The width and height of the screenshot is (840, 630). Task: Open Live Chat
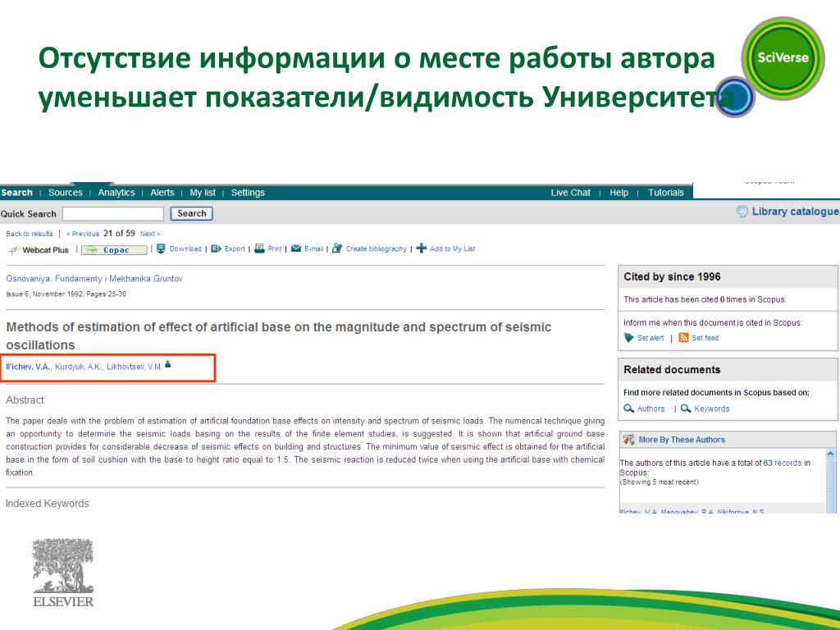point(571,192)
